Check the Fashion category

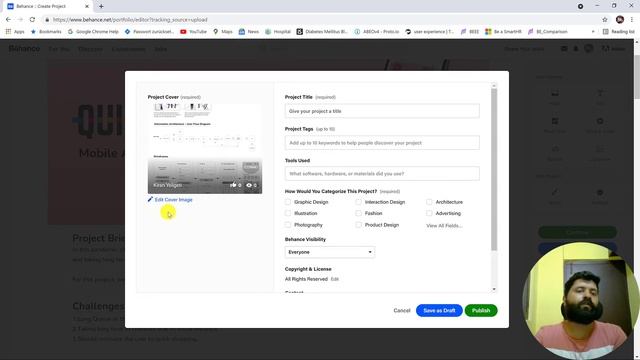point(358,213)
